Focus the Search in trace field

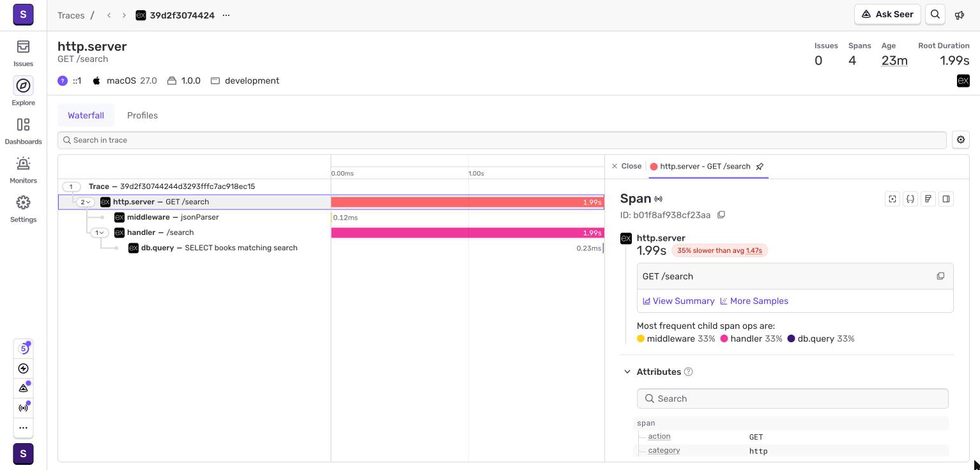[502, 140]
